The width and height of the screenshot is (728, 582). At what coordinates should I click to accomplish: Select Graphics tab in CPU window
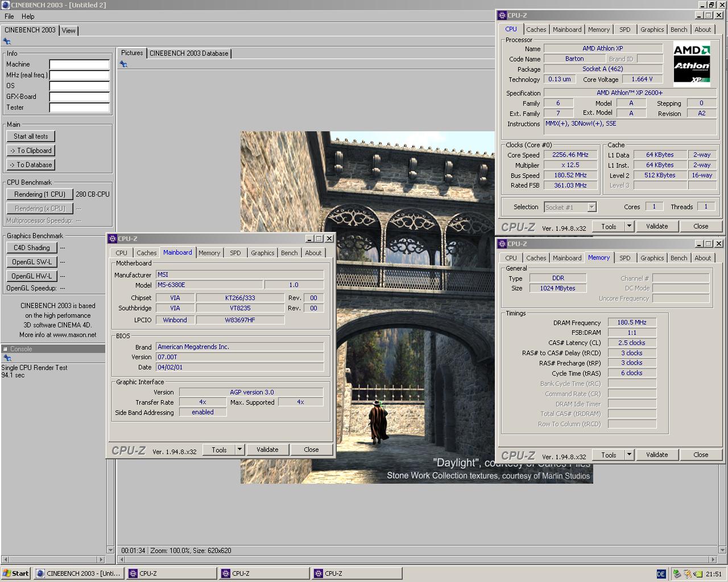pos(652,30)
